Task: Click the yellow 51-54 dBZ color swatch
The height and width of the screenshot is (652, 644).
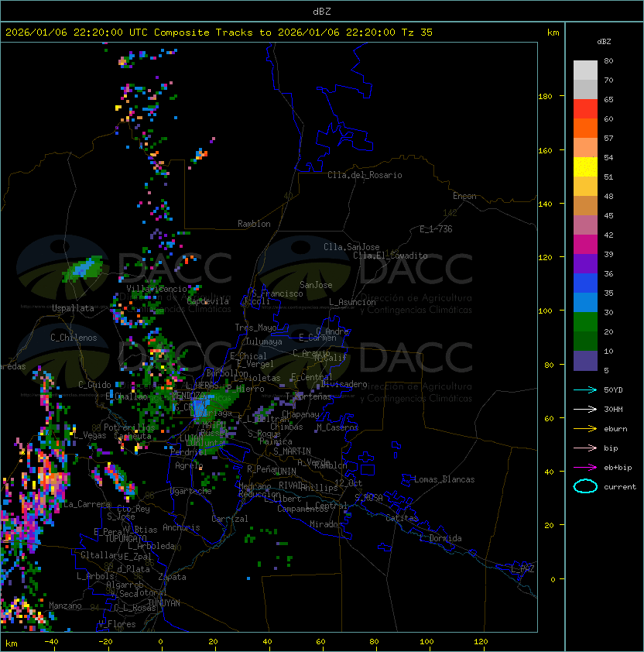Action: 585,166
